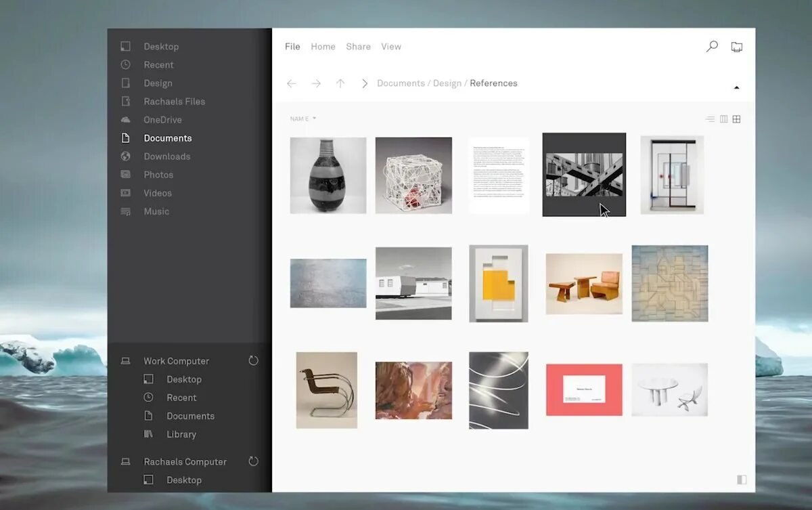Navigate to Documents in breadcrumb
This screenshot has height=510, width=812.
(x=401, y=83)
